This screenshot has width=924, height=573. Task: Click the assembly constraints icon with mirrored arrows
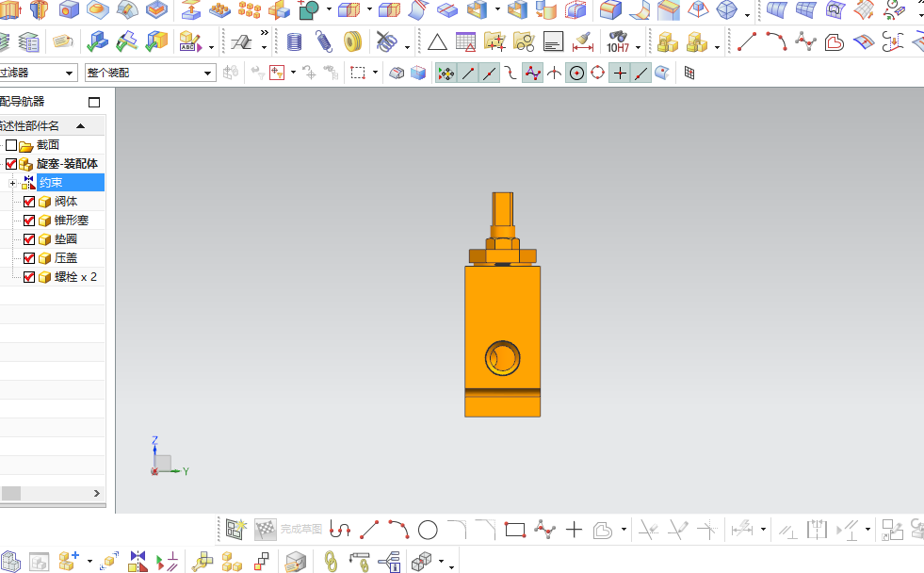(138, 561)
